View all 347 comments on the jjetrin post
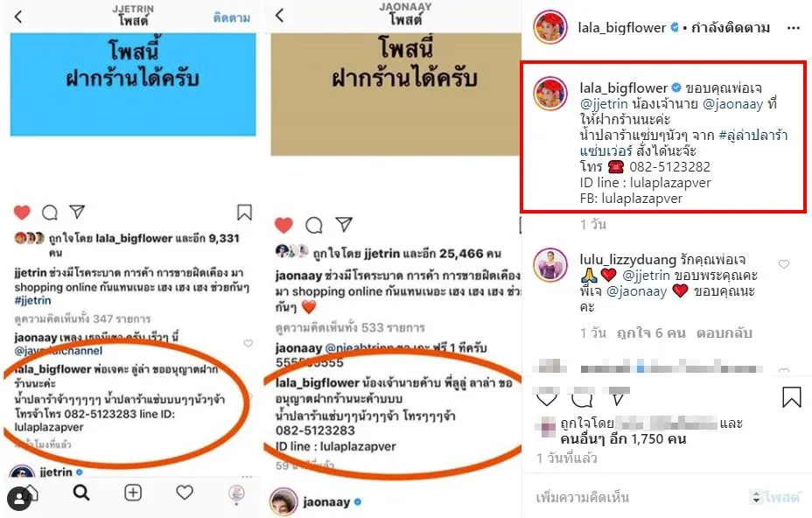This screenshot has width=812, height=518. pos(83,318)
